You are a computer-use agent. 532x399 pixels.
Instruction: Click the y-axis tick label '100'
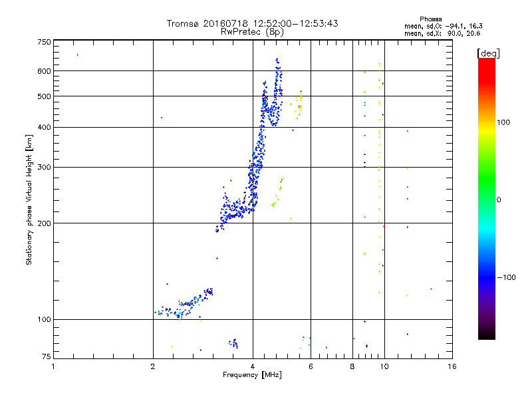point(44,320)
